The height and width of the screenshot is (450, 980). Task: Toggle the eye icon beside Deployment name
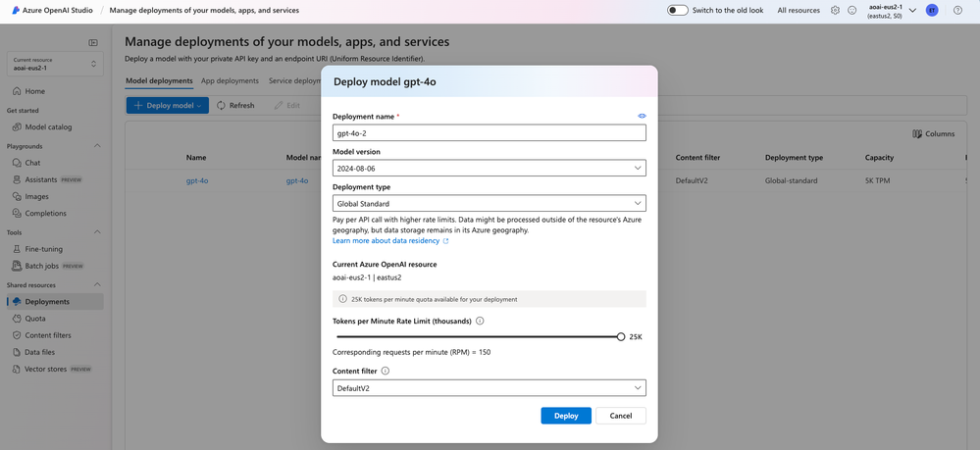pyautogui.click(x=642, y=117)
